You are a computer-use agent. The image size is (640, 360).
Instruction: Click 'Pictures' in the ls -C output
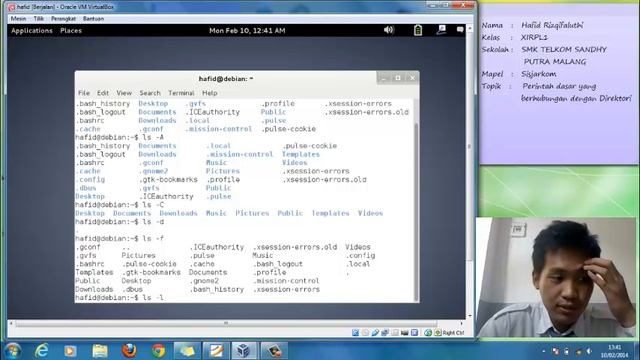point(252,213)
